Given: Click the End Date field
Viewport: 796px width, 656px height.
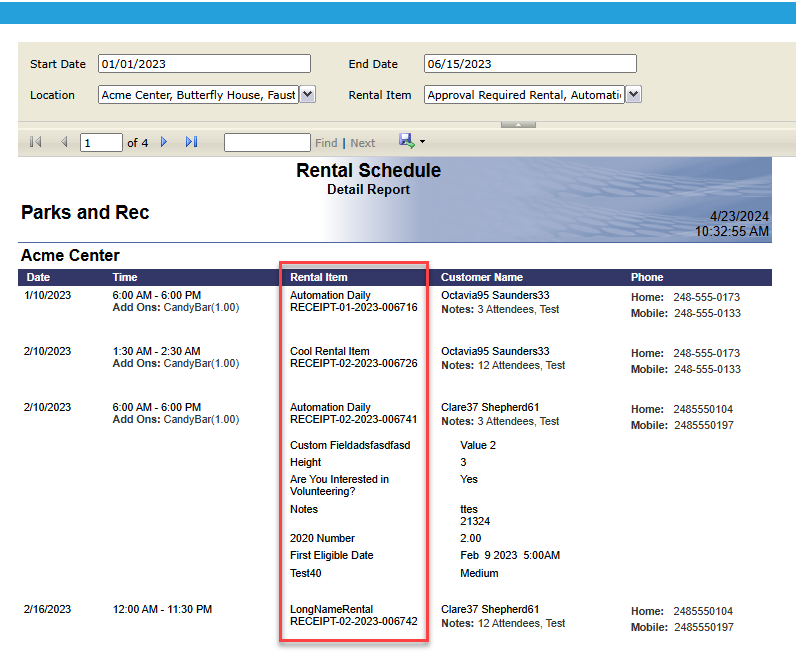Looking at the screenshot, I should (530, 64).
